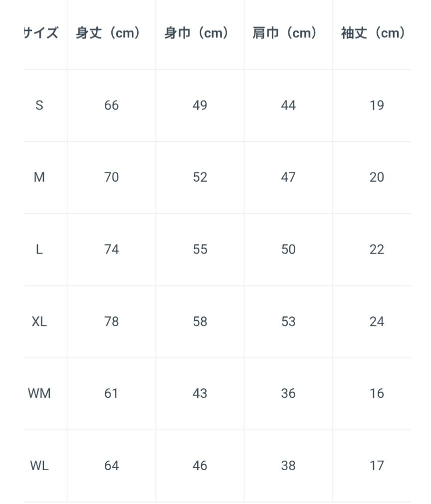Click the M body width value 52

pyautogui.click(x=200, y=177)
